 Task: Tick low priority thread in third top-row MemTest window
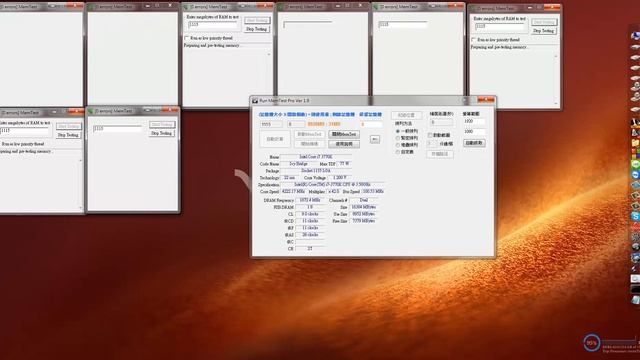point(187,38)
